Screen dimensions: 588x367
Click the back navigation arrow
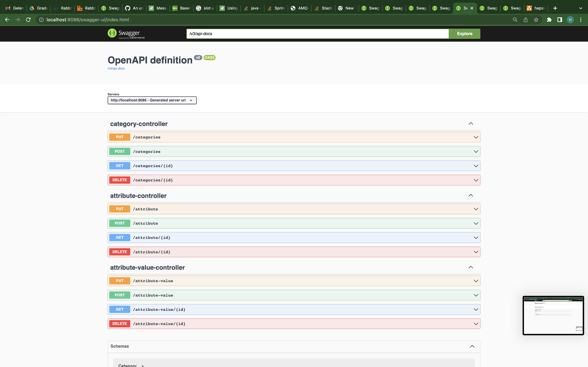[x=7, y=20]
